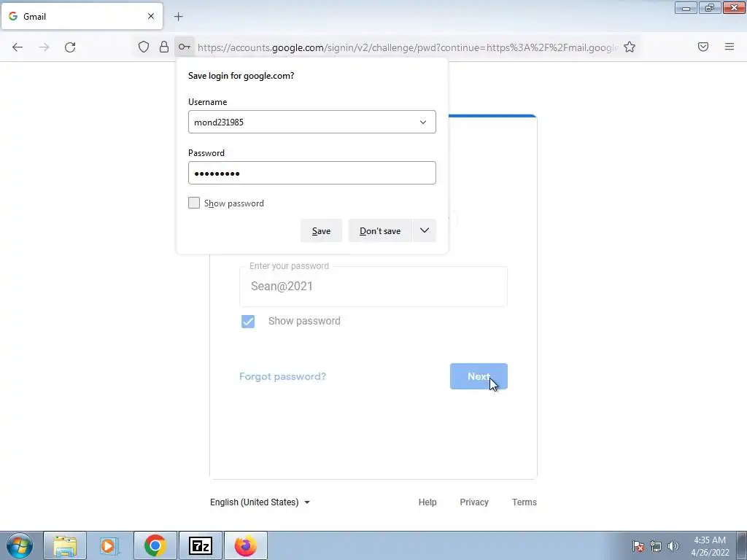Save page to Pocket
The width and height of the screenshot is (747, 560).
tap(703, 47)
